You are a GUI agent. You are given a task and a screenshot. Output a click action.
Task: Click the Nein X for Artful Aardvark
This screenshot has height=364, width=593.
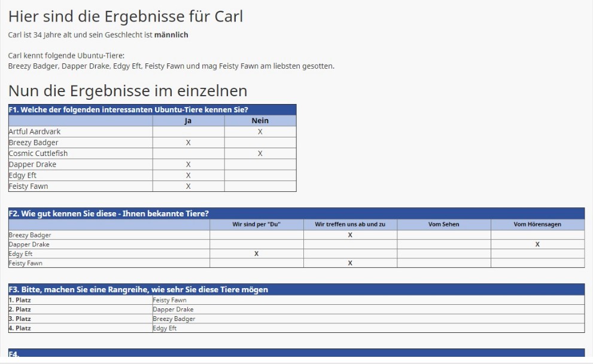[x=260, y=131]
